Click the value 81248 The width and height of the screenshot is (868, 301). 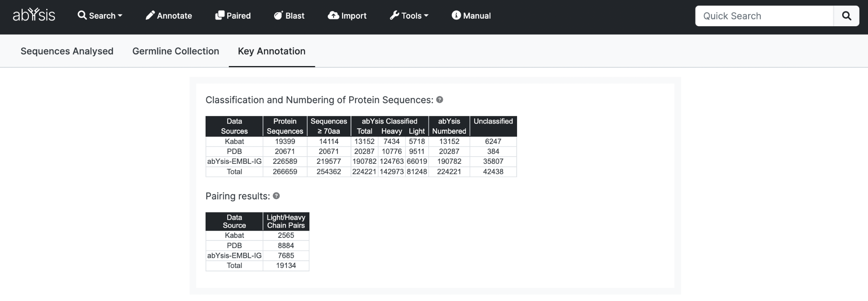click(417, 171)
